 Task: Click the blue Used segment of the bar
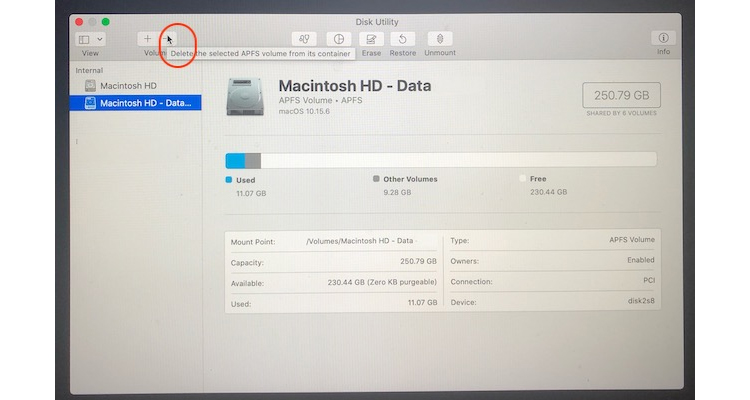[x=235, y=161]
